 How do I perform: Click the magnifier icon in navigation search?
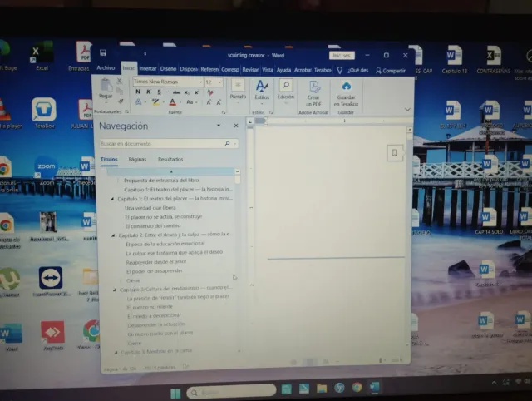pos(226,144)
